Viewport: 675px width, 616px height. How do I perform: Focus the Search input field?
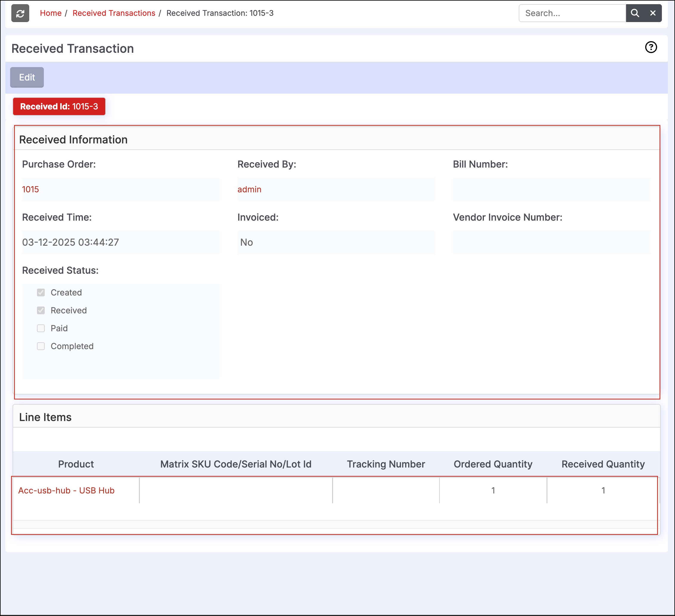[x=572, y=13]
